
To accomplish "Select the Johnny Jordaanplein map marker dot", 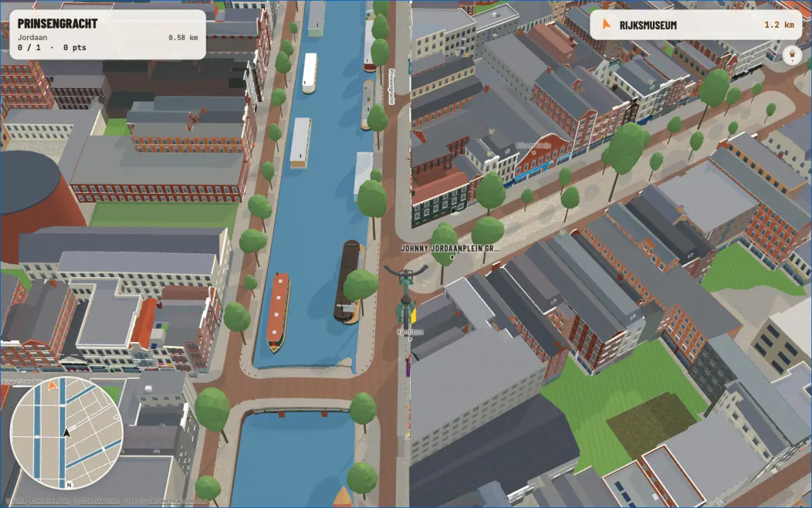I will [451, 257].
